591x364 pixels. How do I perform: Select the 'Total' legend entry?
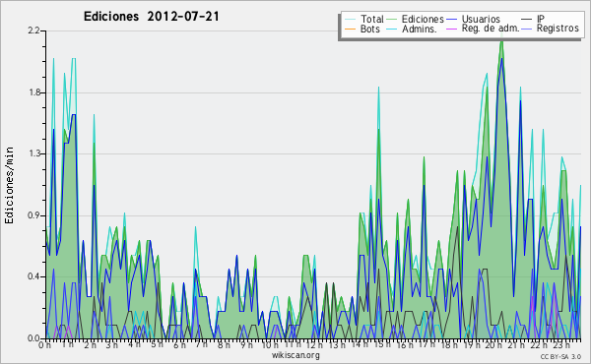pyautogui.click(x=371, y=19)
